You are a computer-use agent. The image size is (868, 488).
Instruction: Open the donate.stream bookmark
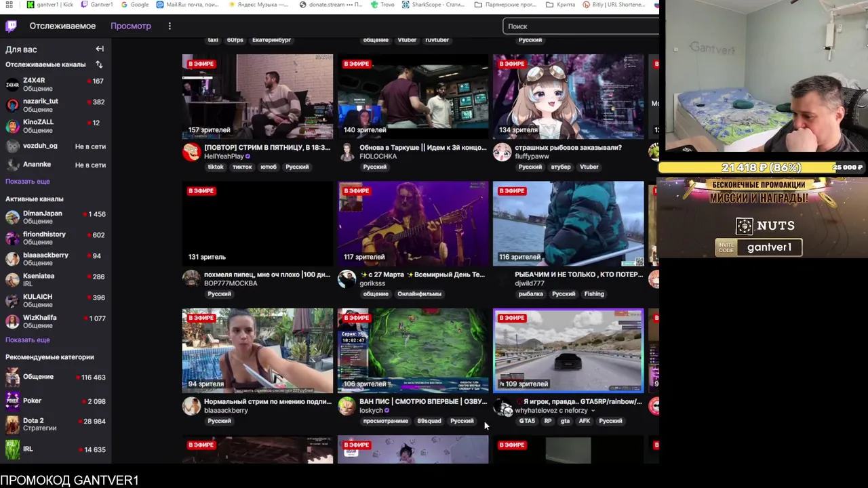[332, 5]
